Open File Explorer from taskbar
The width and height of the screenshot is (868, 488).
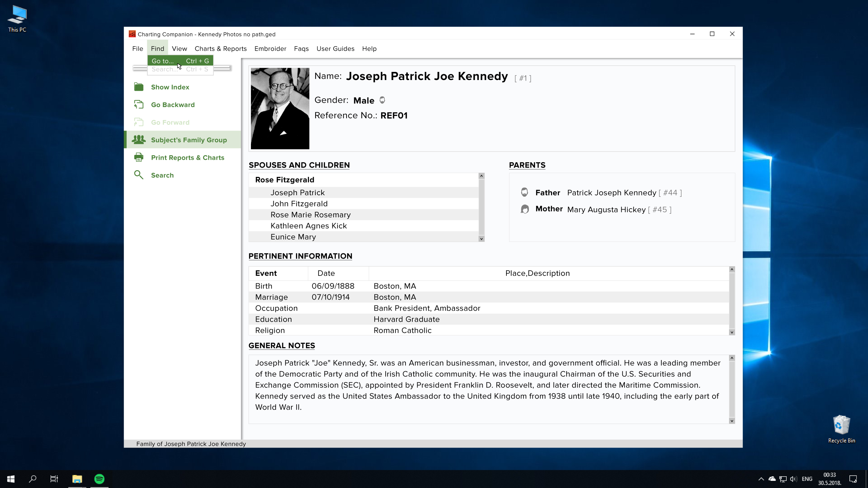(77, 479)
